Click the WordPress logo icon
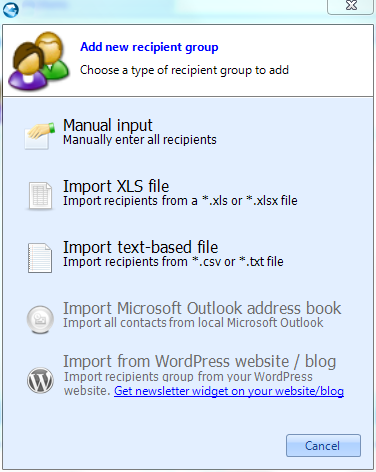This screenshot has height=472, width=376. (40, 380)
